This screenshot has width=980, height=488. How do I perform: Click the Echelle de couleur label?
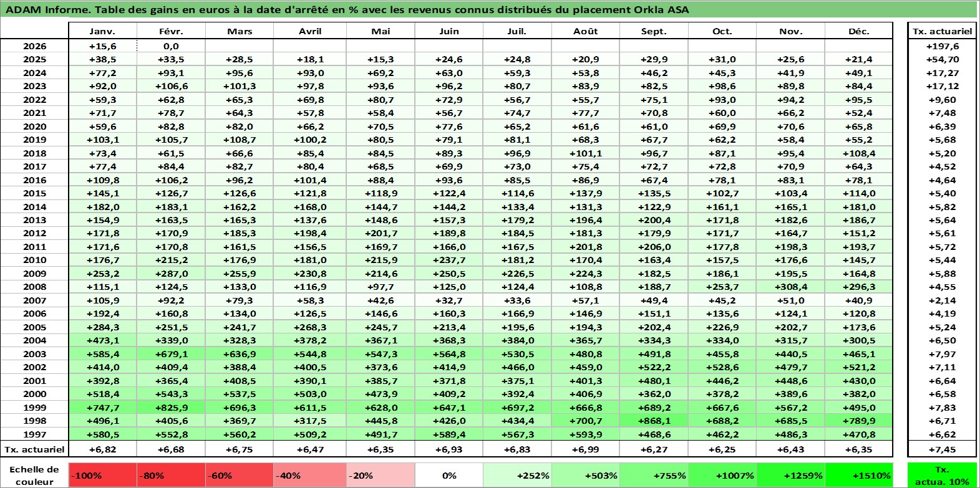click(34, 475)
